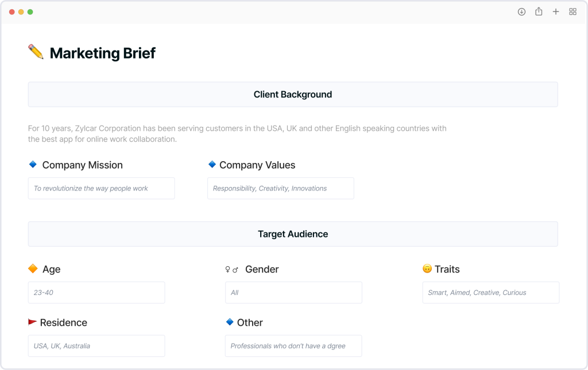Focus the Age field showing 23-40
Viewport: 588px width, 370px height.
(96, 293)
